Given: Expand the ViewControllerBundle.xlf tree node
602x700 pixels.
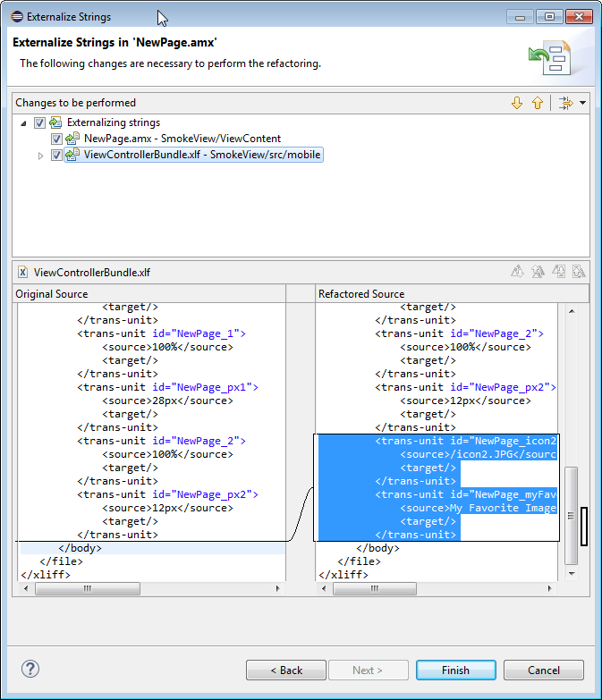Looking at the screenshot, I should [40, 156].
